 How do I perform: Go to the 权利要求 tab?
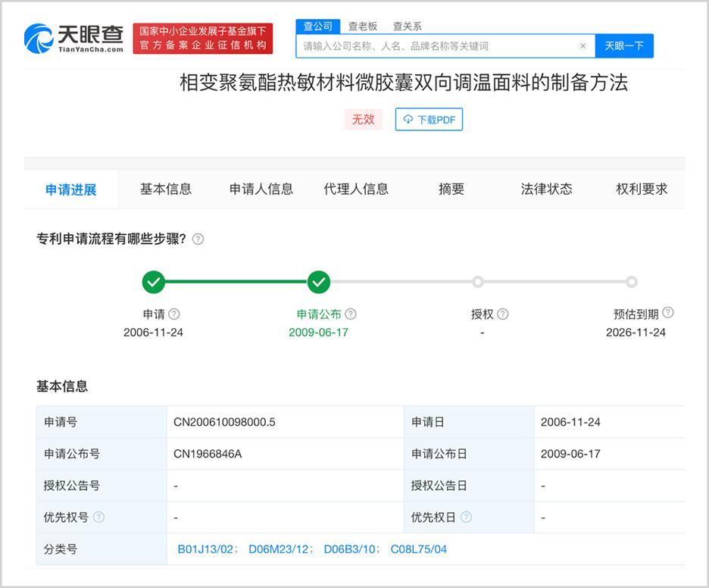click(x=642, y=189)
